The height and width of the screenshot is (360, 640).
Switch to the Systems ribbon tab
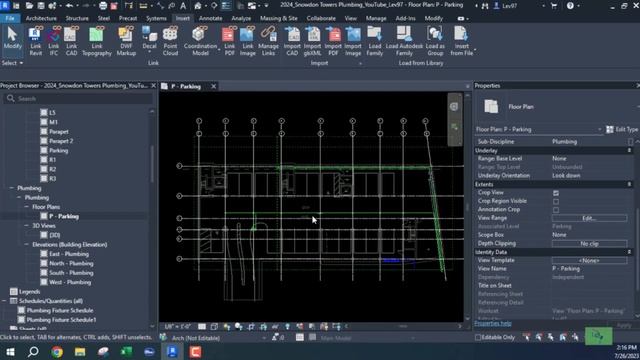(x=156, y=18)
